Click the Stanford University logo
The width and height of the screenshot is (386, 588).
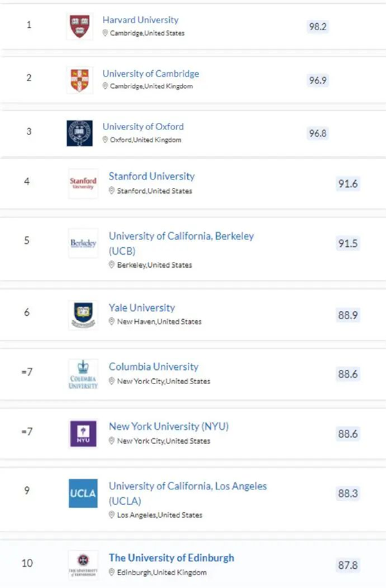83,183
